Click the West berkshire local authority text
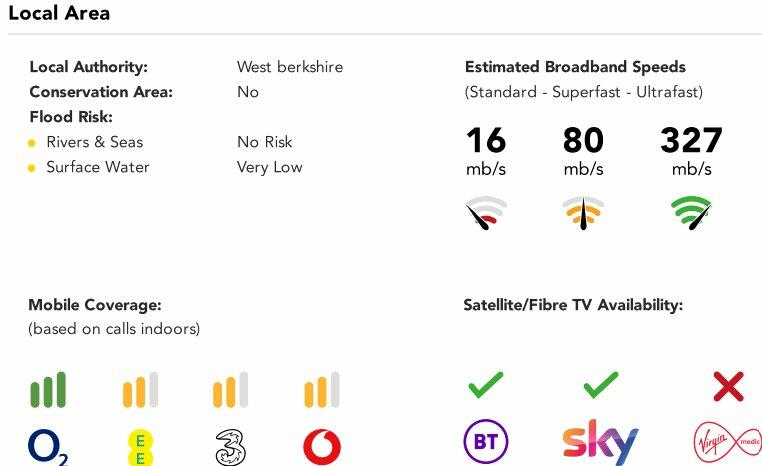Screen dimensions: 762x466 coord(290,67)
